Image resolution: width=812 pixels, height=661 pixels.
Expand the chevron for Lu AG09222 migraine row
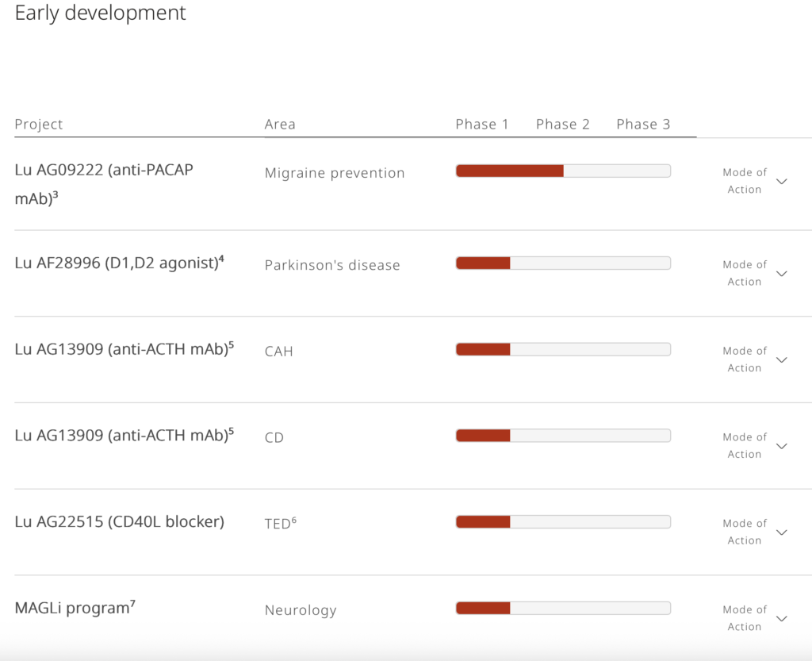781,181
